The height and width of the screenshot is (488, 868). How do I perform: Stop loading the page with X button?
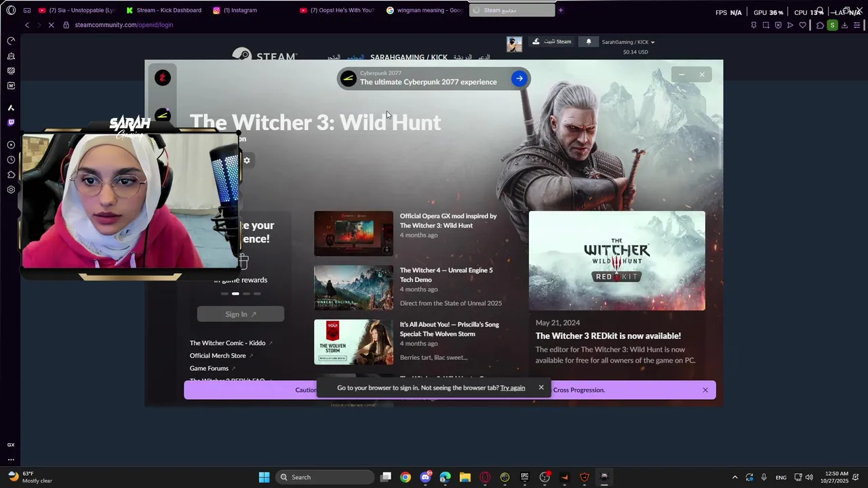point(52,25)
